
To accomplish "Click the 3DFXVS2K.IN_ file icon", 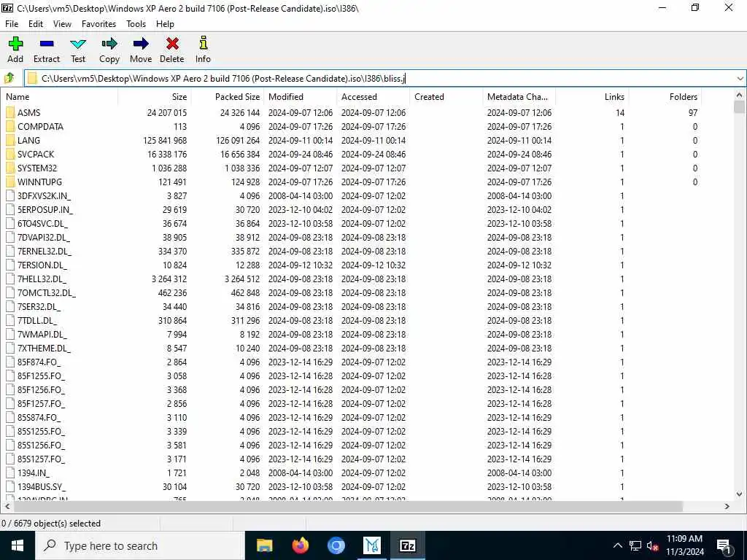I will point(10,195).
